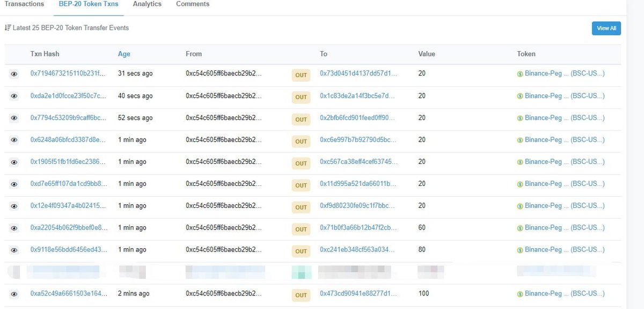Open recipient address 0x1c83de2a14f3bc5e7d
This screenshot has width=644, height=309.
pyautogui.click(x=358, y=96)
